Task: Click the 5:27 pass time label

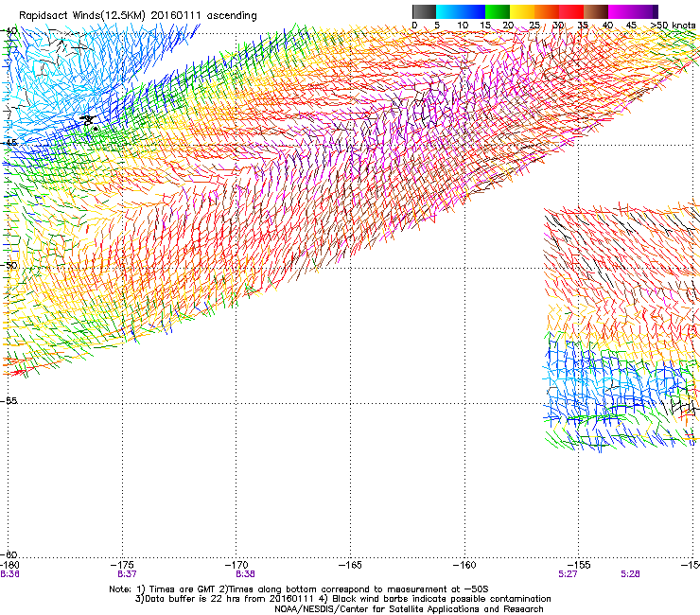Action: point(568,574)
